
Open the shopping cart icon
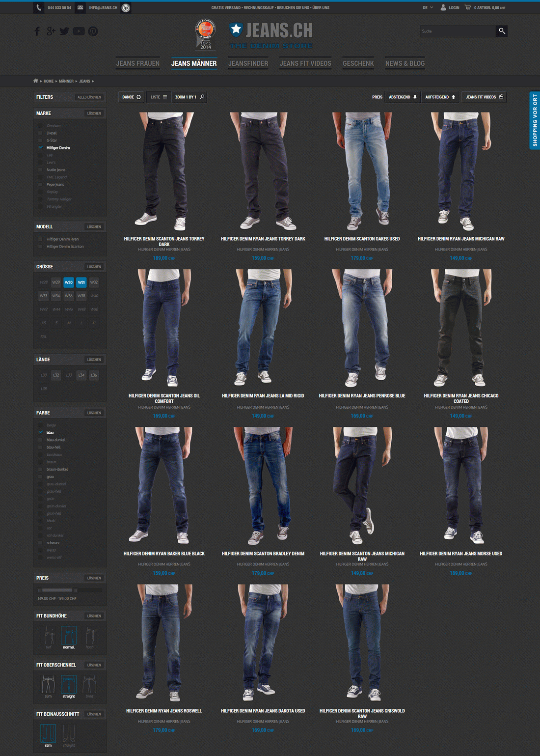pyautogui.click(x=467, y=8)
